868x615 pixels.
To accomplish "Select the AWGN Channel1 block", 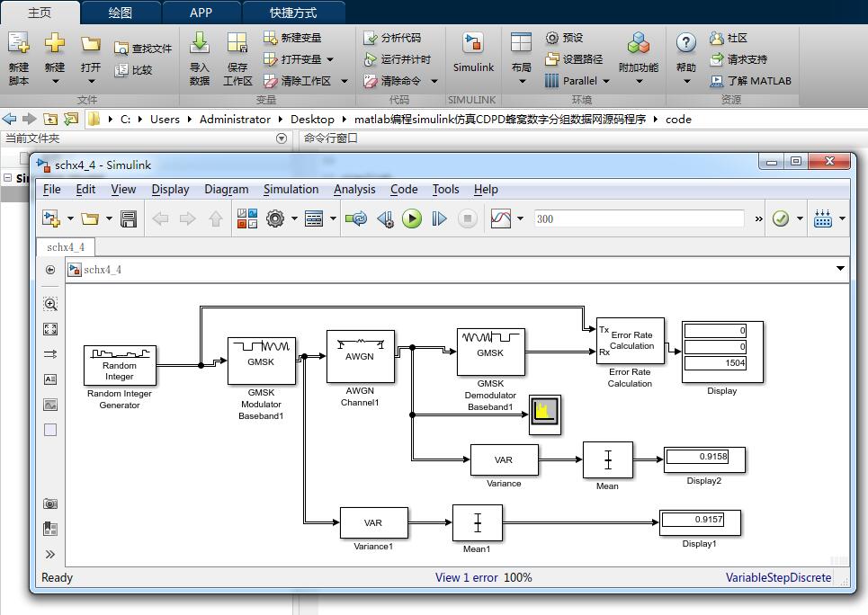I will tap(361, 356).
